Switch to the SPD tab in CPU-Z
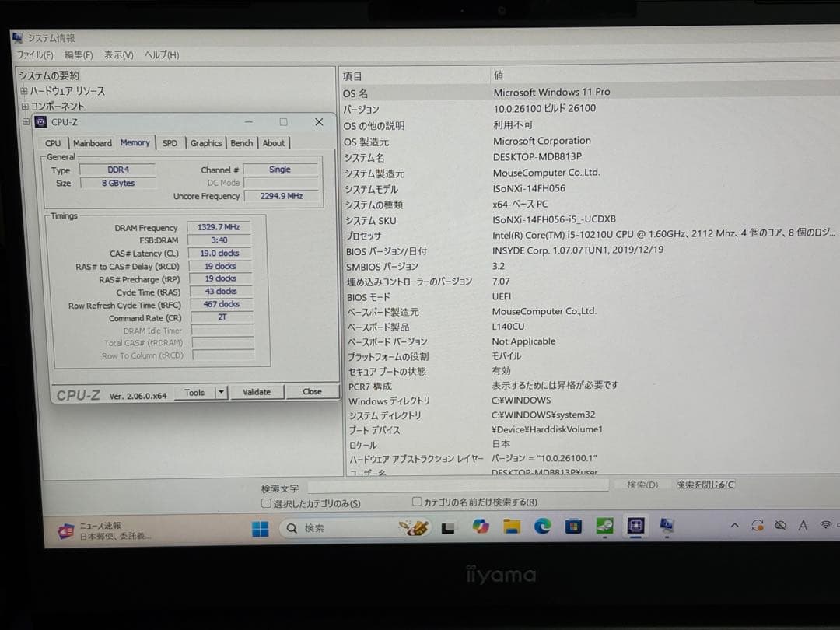Viewport: 840px width, 630px height. (x=170, y=142)
